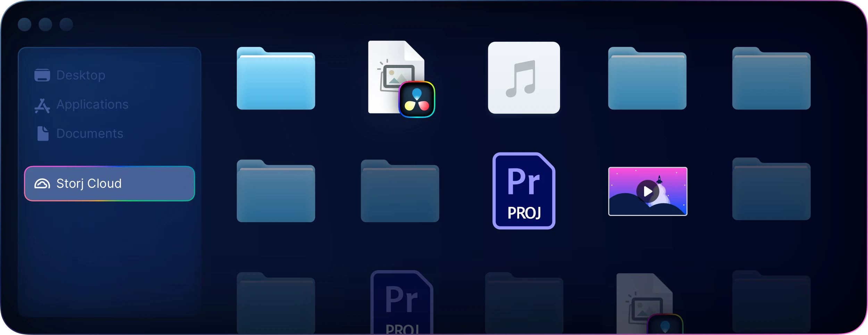
Task: Open the dimmed folder between the bottom Premiere and DaVinci files
Action: coord(524,303)
